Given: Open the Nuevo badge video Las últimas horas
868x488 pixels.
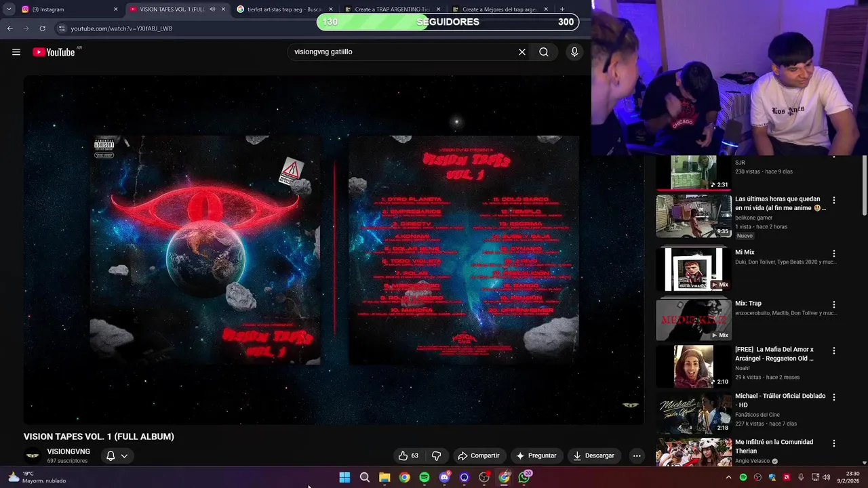Looking at the screenshot, I should [x=745, y=236].
